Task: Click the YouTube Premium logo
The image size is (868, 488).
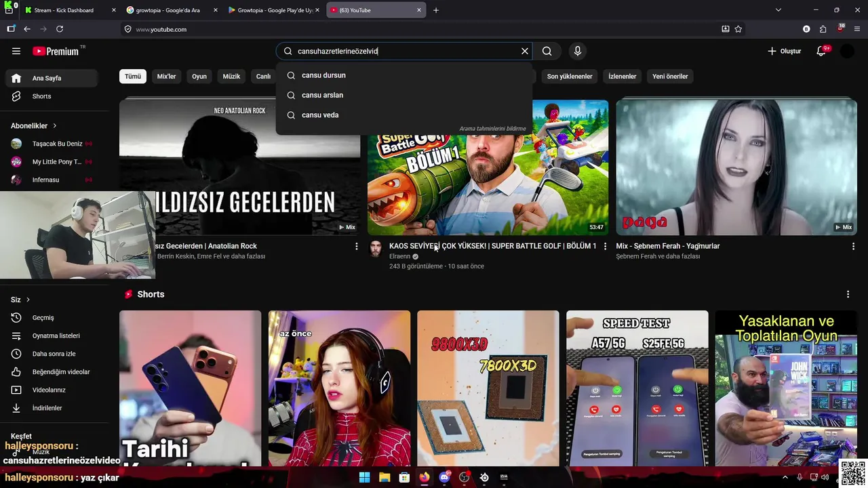Action: tap(56, 51)
